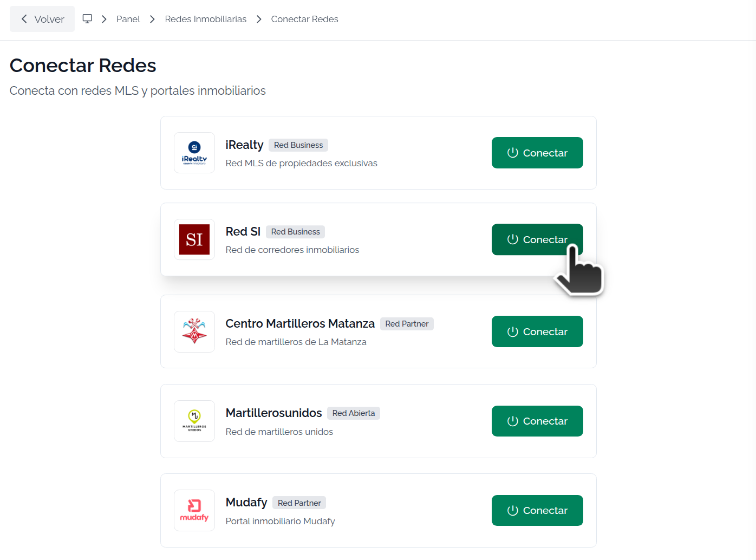
Task: Click the Red Partner badge on Centro Martilleros
Action: [407, 324]
